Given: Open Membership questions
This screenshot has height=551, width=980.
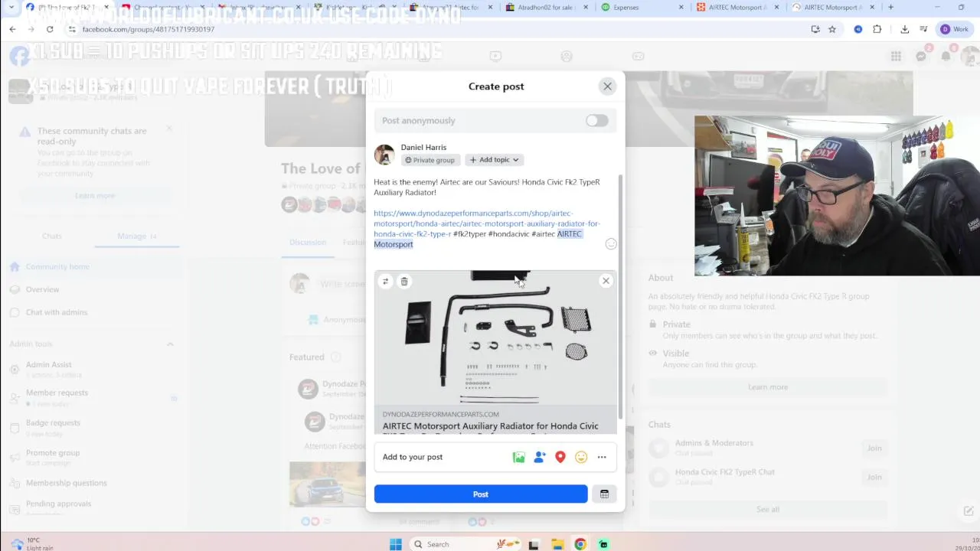Looking at the screenshot, I should (x=66, y=483).
